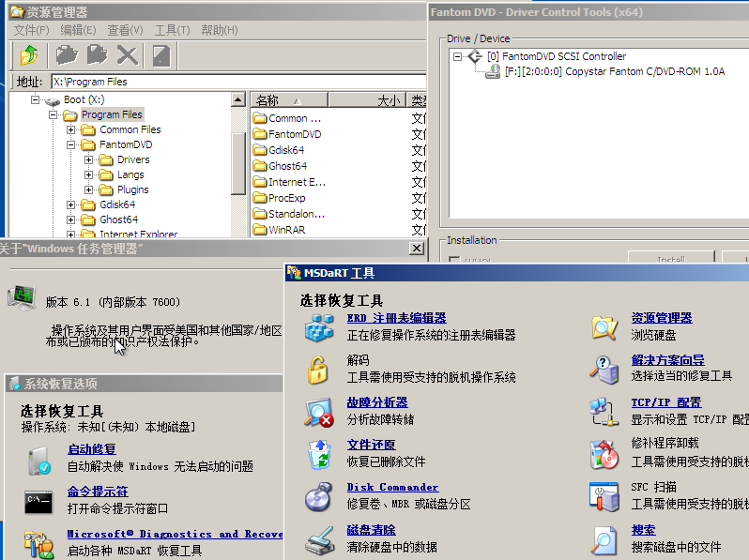749x560 pixels.
Task: Sort by the 名称 column header
Action: pyautogui.click(x=289, y=100)
